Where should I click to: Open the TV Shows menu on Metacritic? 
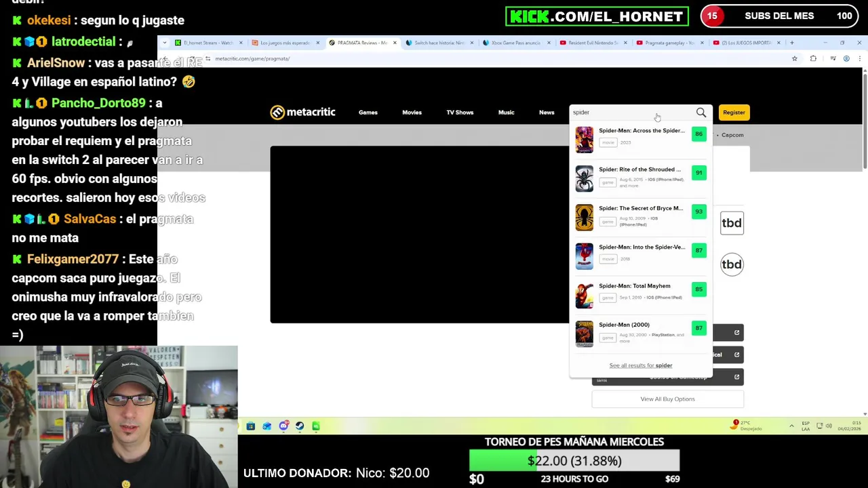460,113
